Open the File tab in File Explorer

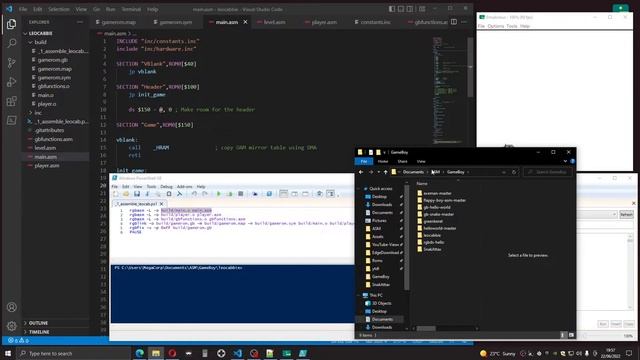click(364, 161)
